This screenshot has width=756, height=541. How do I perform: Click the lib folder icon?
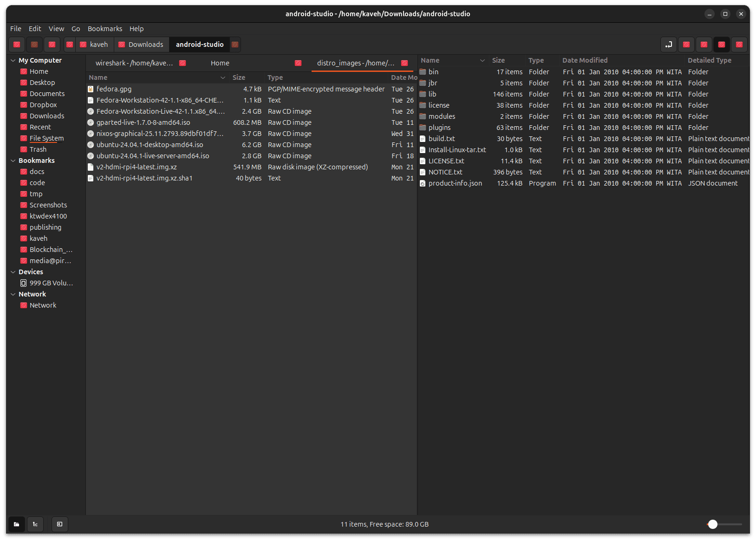point(423,94)
